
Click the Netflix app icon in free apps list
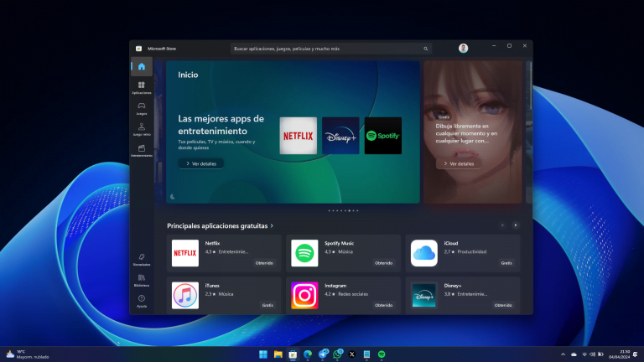(x=184, y=253)
